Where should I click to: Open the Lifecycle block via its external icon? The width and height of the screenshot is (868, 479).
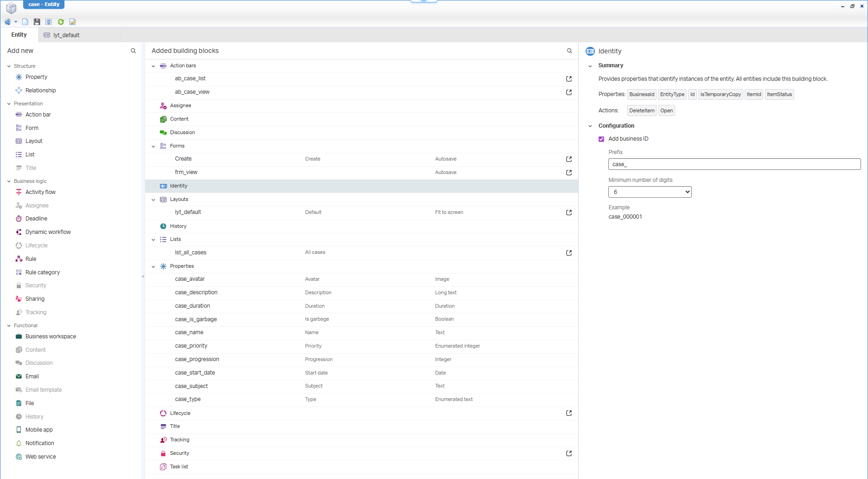pos(569,413)
